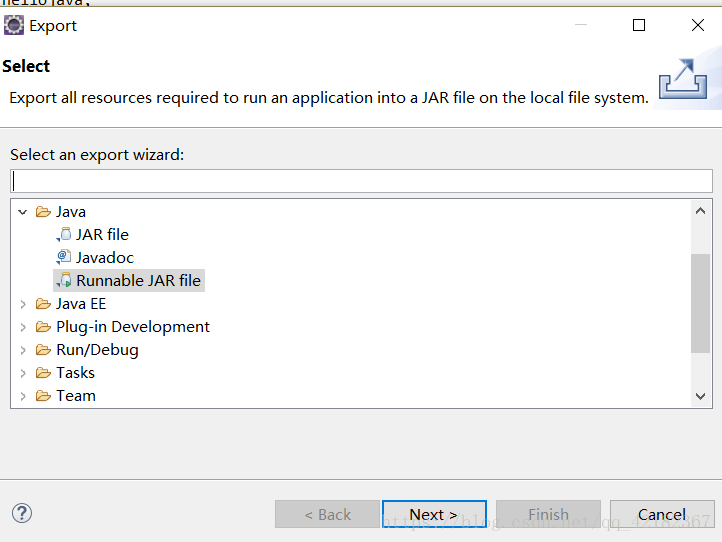Viewport: 722px width, 542px height.
Task: Expand the Tasks category
Action: [23, 373]
